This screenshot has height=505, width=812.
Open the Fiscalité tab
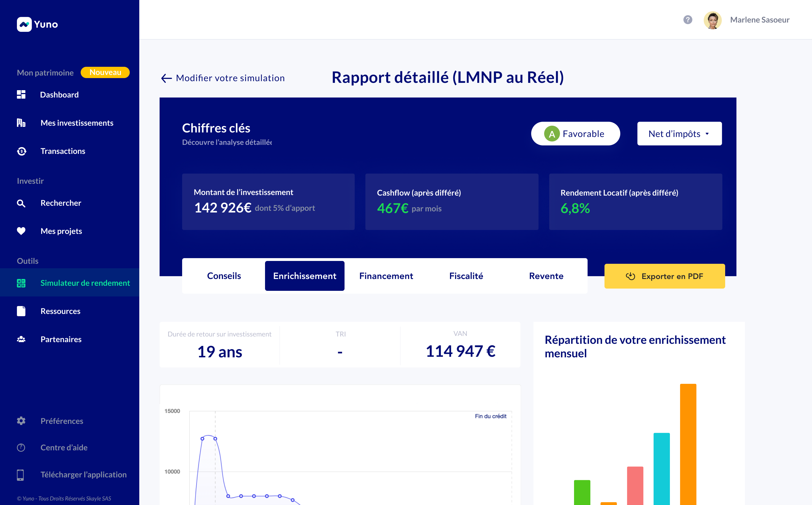coord(466,276)
